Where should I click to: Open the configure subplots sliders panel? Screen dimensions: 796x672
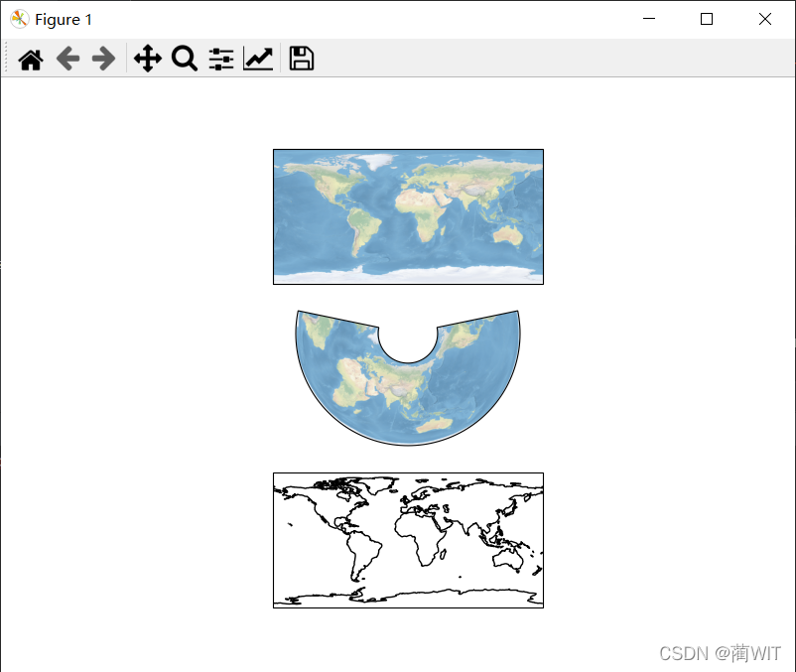point(220,59)
